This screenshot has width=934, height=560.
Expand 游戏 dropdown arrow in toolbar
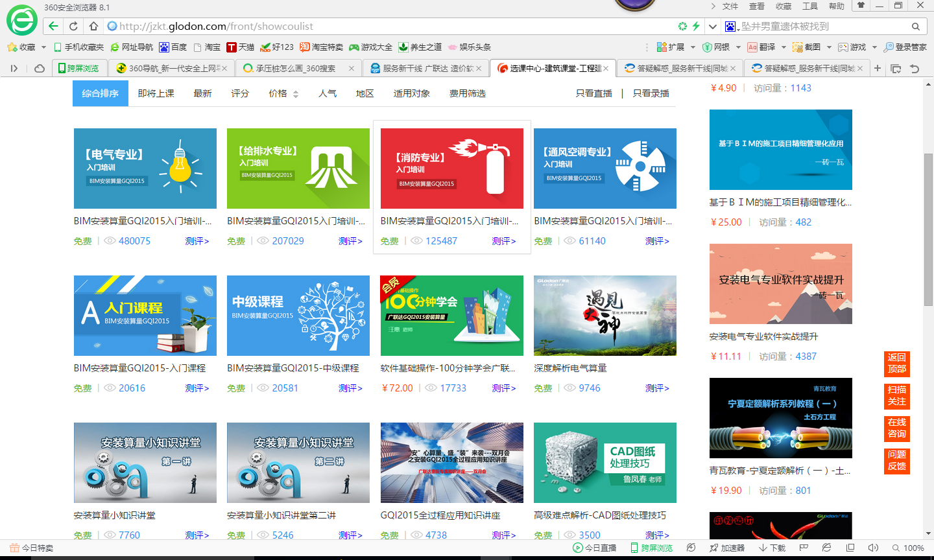point(874,47)
